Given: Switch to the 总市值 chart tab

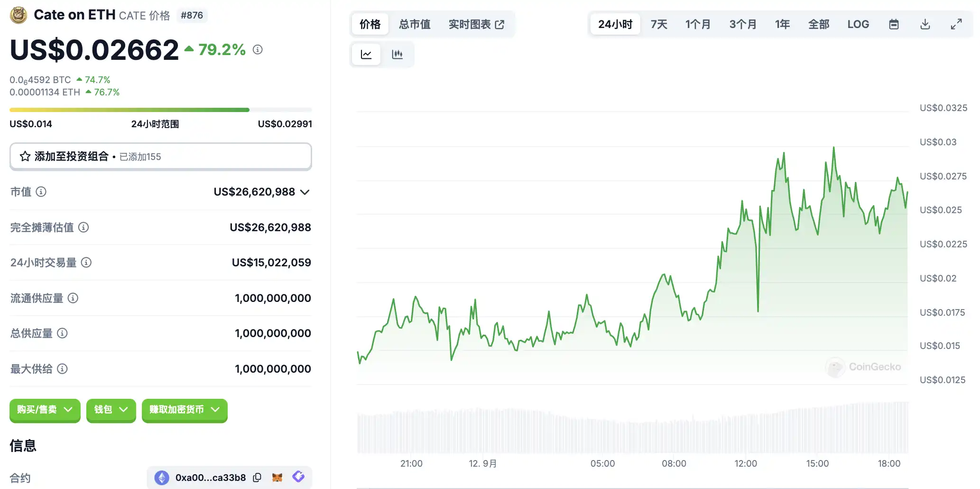Looking at the screenshot, I should [x=415, y=24].
